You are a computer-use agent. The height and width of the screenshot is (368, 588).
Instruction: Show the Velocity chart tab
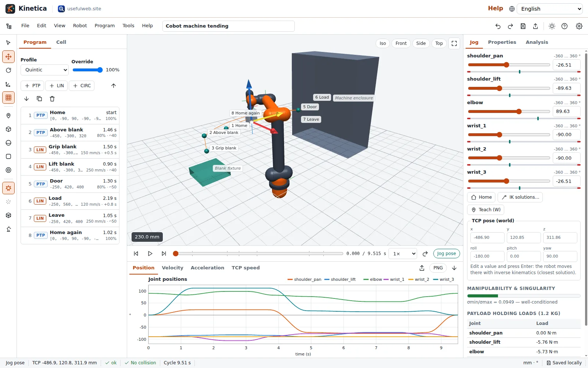172,268
